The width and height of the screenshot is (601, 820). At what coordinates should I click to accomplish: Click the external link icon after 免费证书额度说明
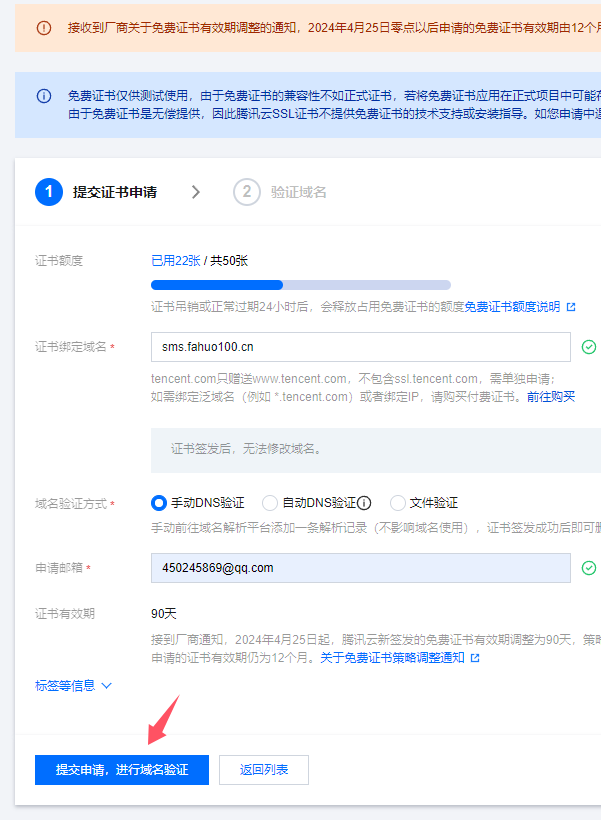571,307
